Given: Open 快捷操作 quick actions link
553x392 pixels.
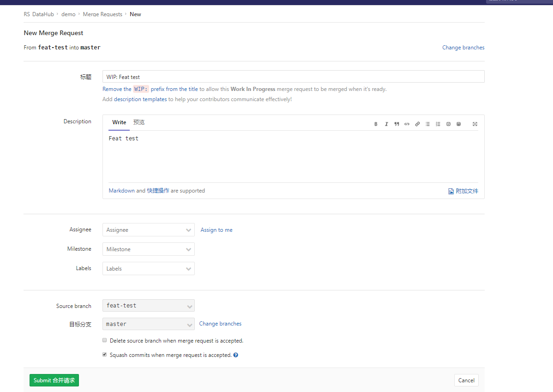Looking at the screenshot, I should tap(158, 191).
